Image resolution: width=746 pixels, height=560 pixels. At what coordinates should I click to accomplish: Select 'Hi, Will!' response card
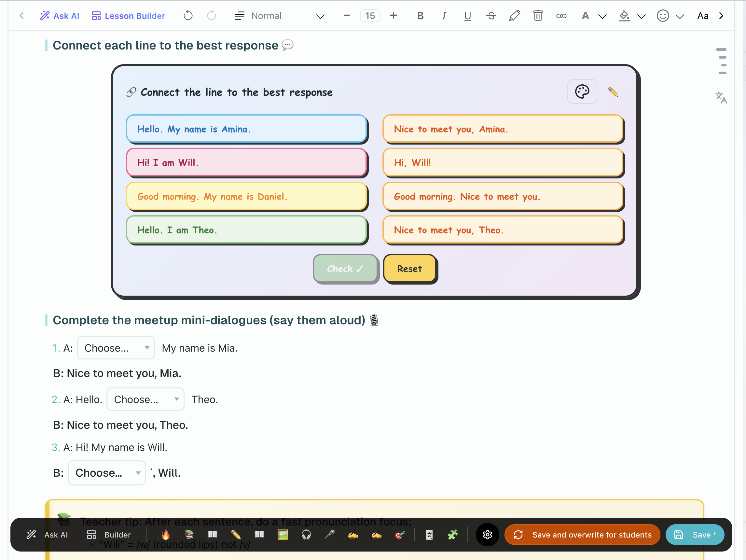click(x=503, y=162)
